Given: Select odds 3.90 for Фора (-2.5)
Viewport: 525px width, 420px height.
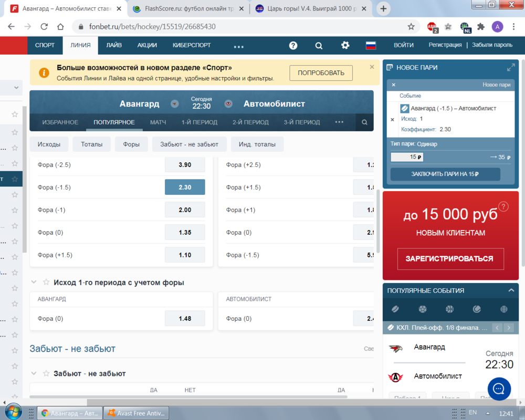Looking at the screenshot, I should [x=185, y=165].
